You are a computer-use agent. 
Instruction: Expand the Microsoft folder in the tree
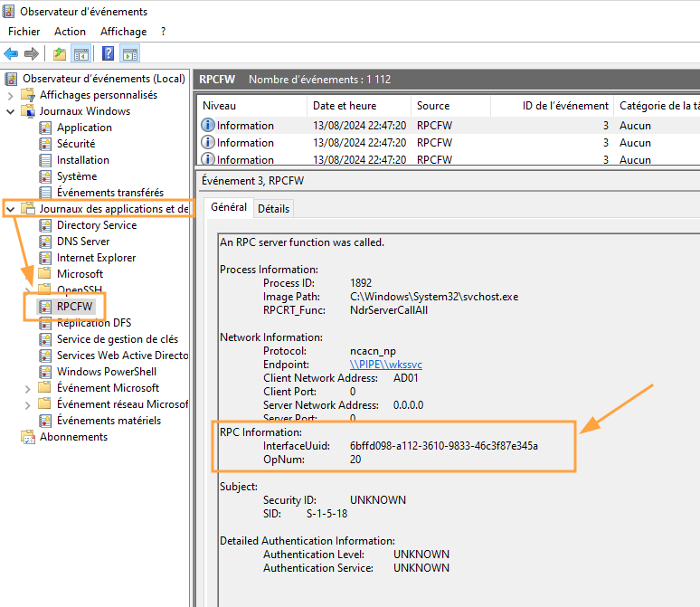coord(27,274)
